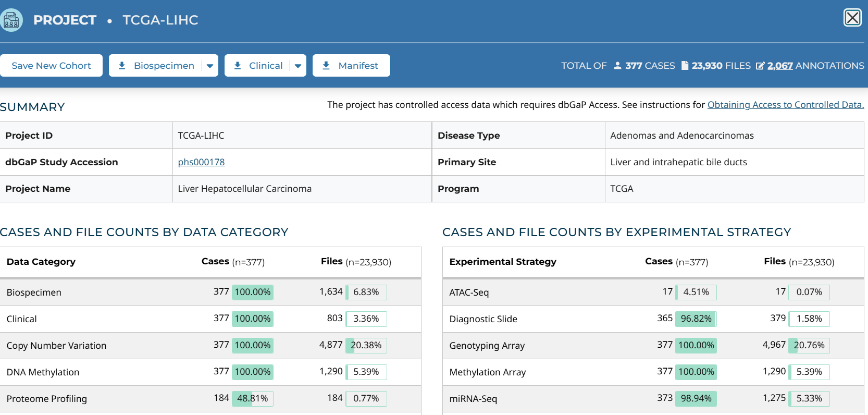The width and height of the screenshot is (868, 415).
Task: Open the 2,067 annotations link
Action: point(780,66)
